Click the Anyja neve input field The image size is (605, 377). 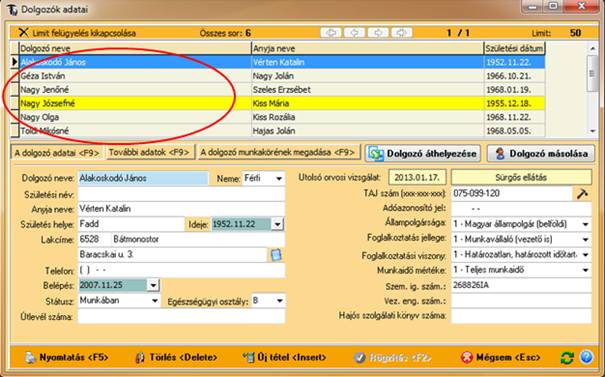181,209
